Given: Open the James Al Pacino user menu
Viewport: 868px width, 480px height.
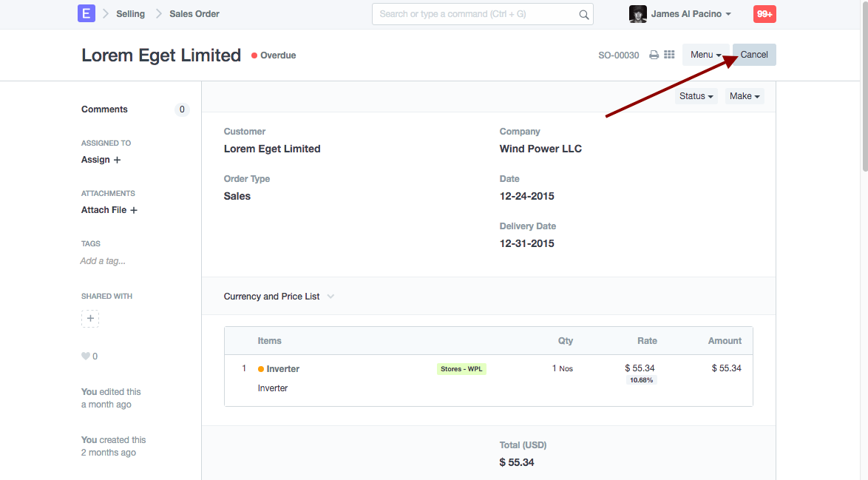Looking at the screenshot, I should click(x=691, y=14).
